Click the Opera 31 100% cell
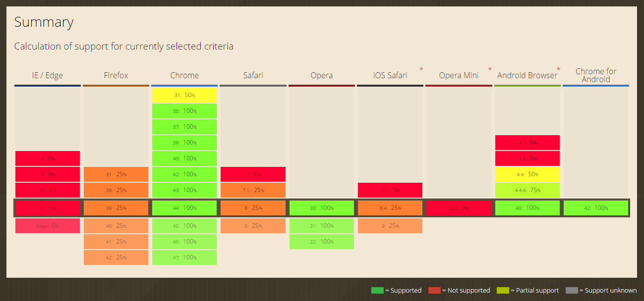Screen dimensions: 644x301 pos(321,226)
